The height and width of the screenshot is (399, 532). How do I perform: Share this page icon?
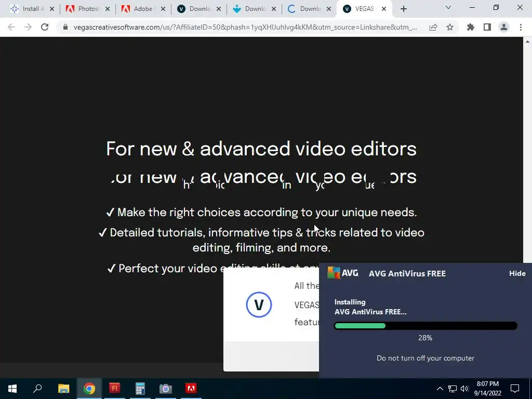pos(433,27)
